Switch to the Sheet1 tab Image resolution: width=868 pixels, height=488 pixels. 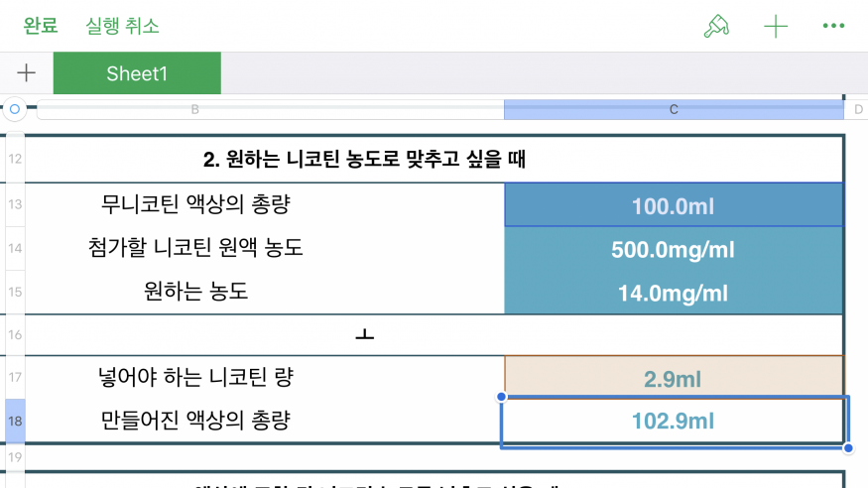coord(137,73)
